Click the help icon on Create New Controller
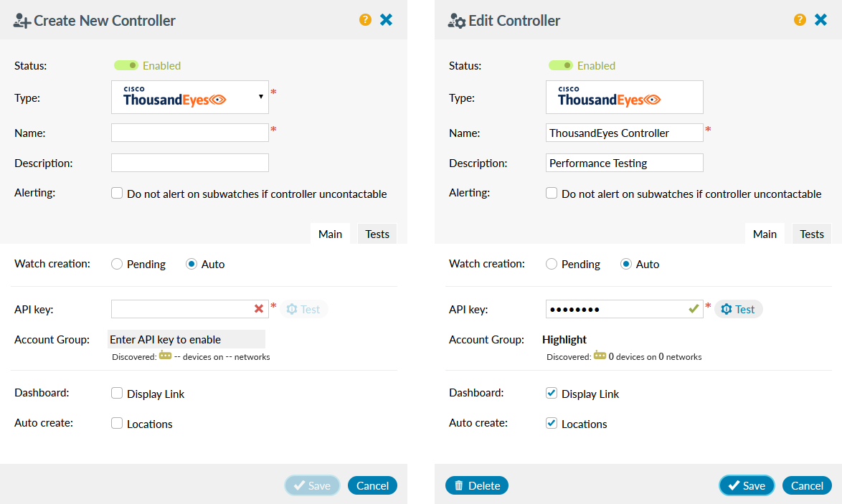 tap(365, 19)
